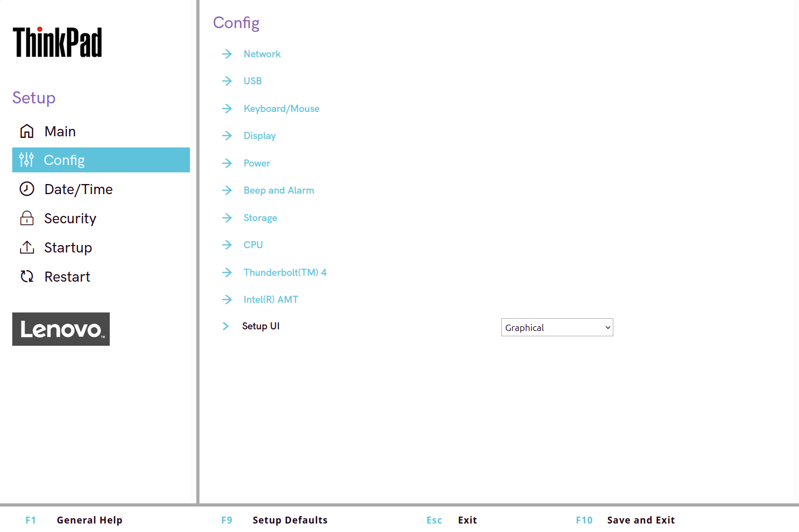Click the arrow icon next to Network
The width and height of the screenshot is (799, 532).
[227, 54]
